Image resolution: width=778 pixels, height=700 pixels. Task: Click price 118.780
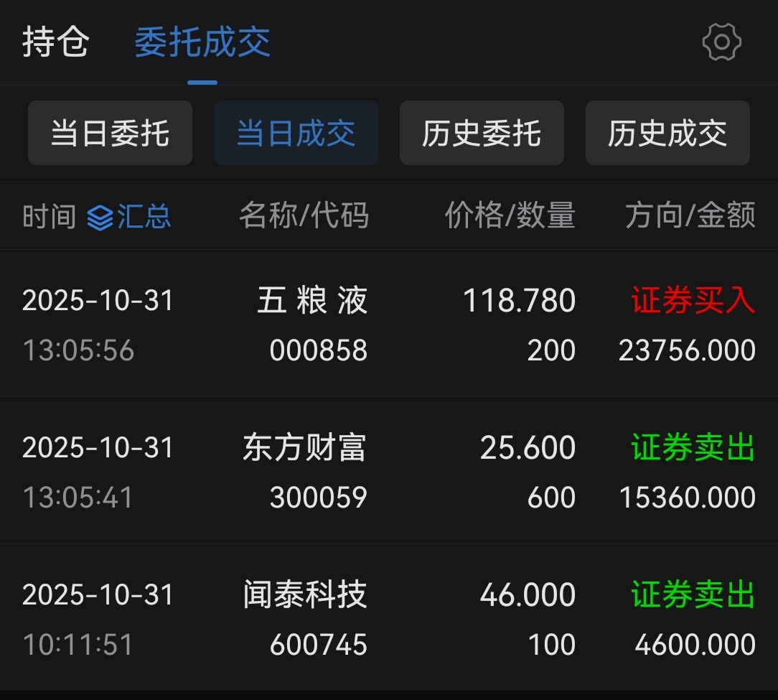pyautogui.click(x=519, y=300)
